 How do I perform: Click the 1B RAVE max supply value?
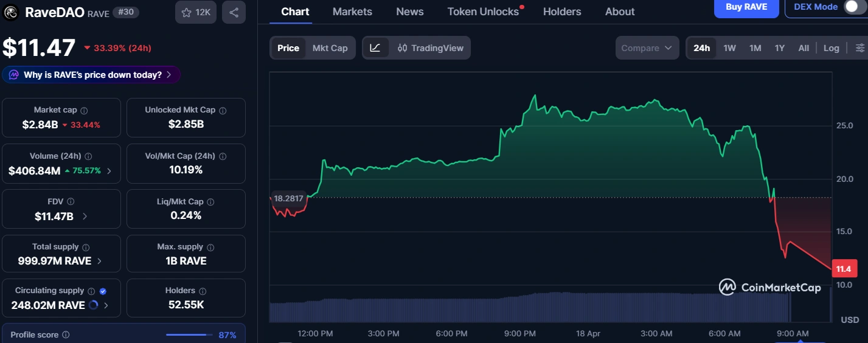(186, 261)
